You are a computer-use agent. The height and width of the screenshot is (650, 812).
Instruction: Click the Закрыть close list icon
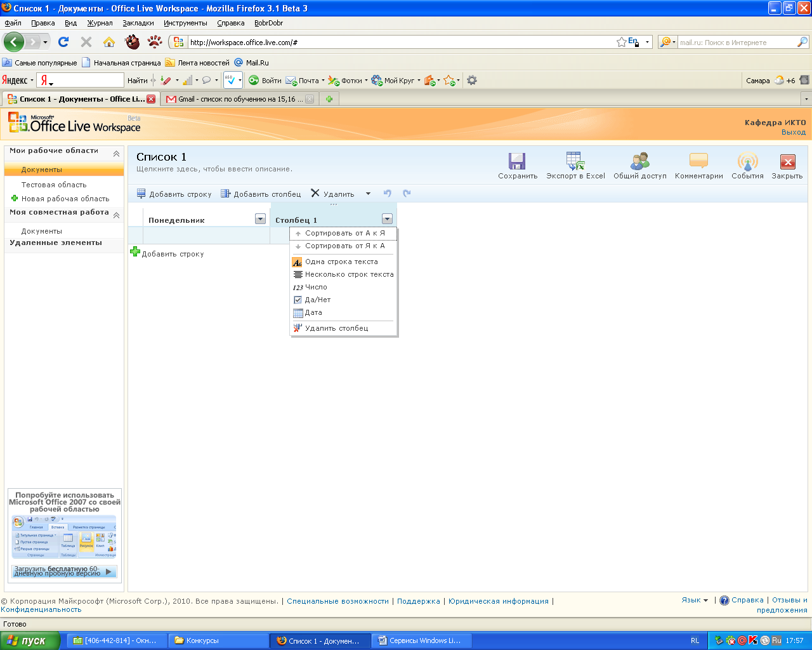click(787, 161)
